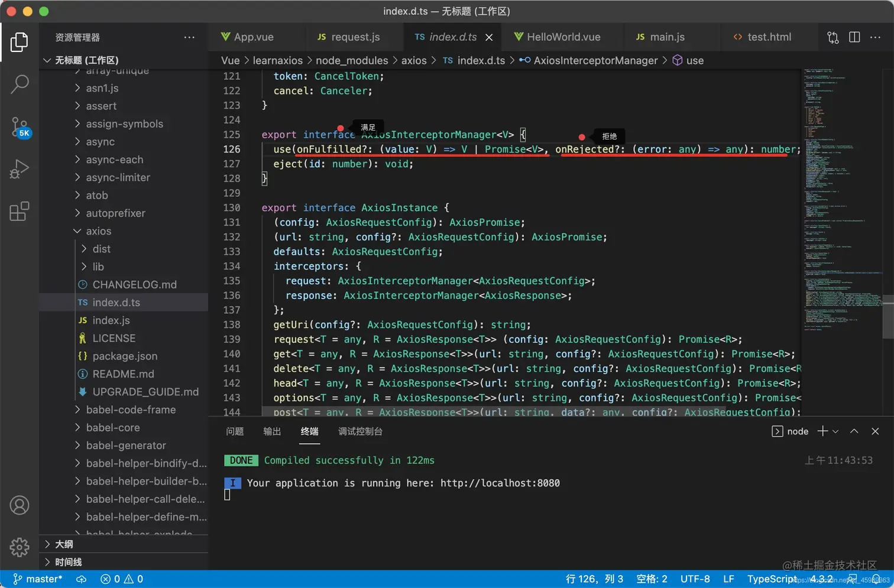The height and width of the screenshot is (588, 894).
Task: Open CHANGELOG.md in the file tree
Action: click(124, 285)
